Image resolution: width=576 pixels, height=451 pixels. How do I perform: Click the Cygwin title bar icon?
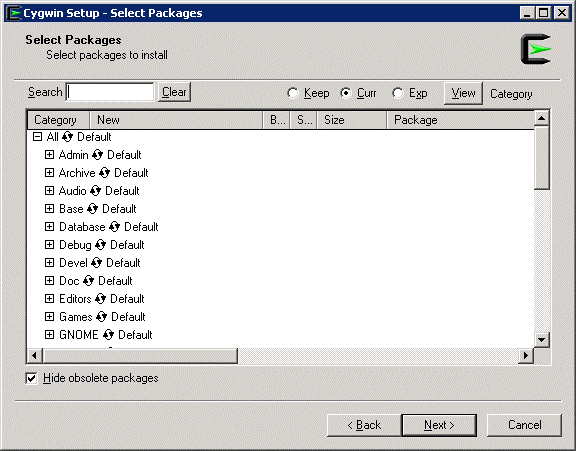[14, 13]
